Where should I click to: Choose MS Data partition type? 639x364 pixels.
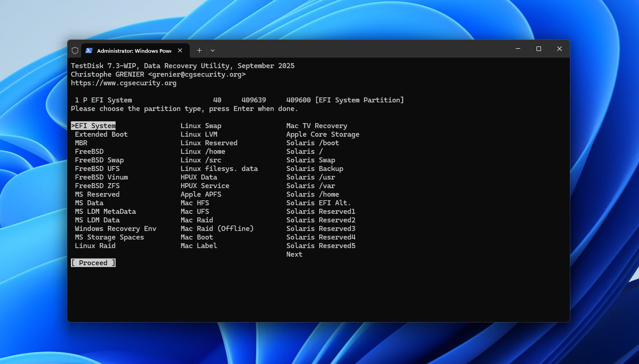tap(89, 203)
